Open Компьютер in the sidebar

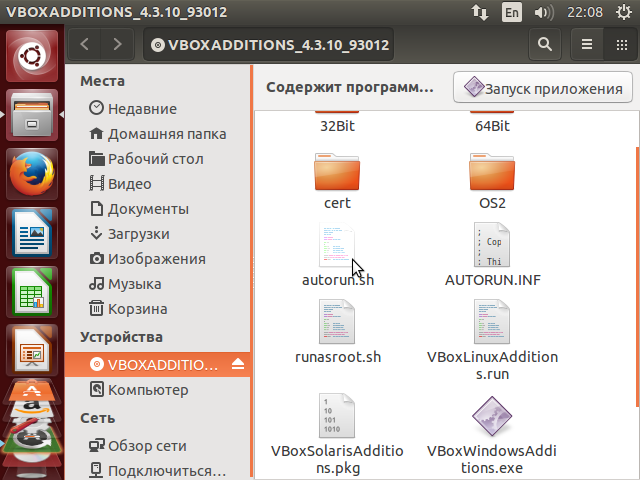[158, 389]
